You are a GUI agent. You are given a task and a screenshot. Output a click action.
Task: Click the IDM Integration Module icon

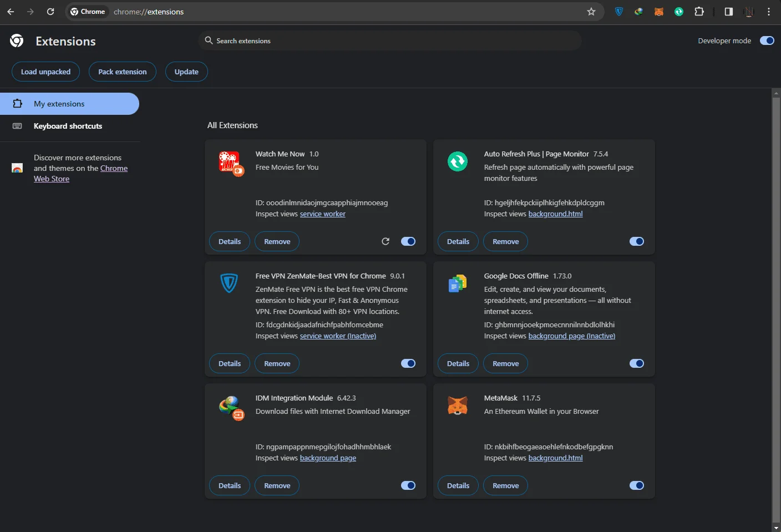click(x=231, y=408)
